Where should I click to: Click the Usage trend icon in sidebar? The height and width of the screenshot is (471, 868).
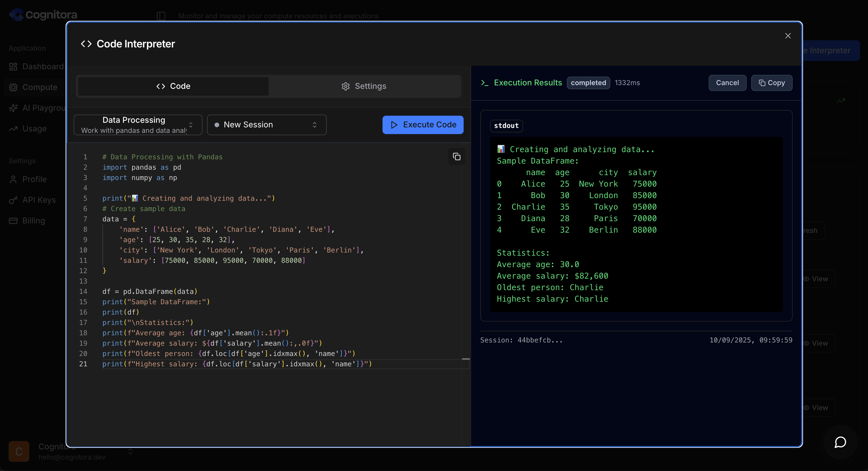(x=13, y=129)
